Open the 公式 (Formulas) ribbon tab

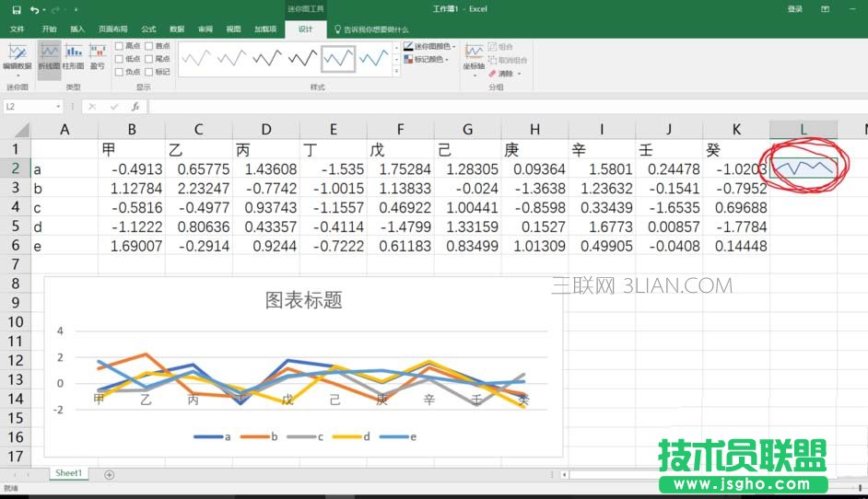[148, 29]
